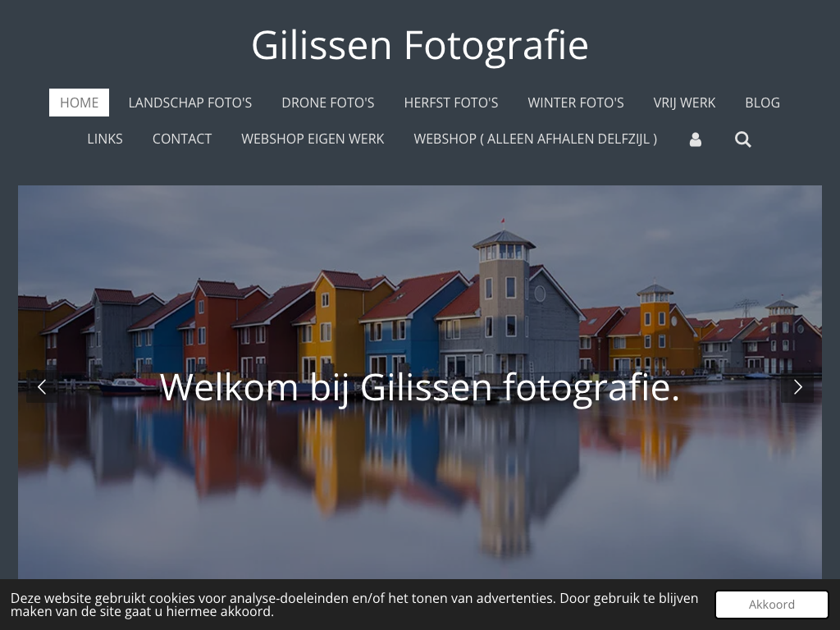Click the Gilissen Fotografie site title
This screenshot has height=630, width=840.
[420, 45]
